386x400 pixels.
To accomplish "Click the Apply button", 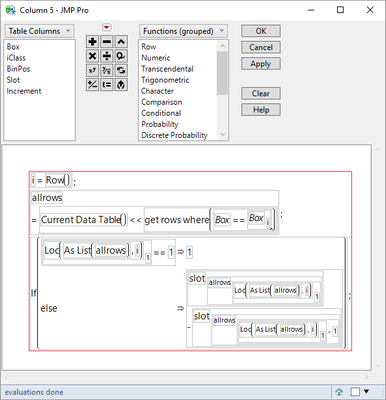I will pyautogui.click(x=261, y=64).
